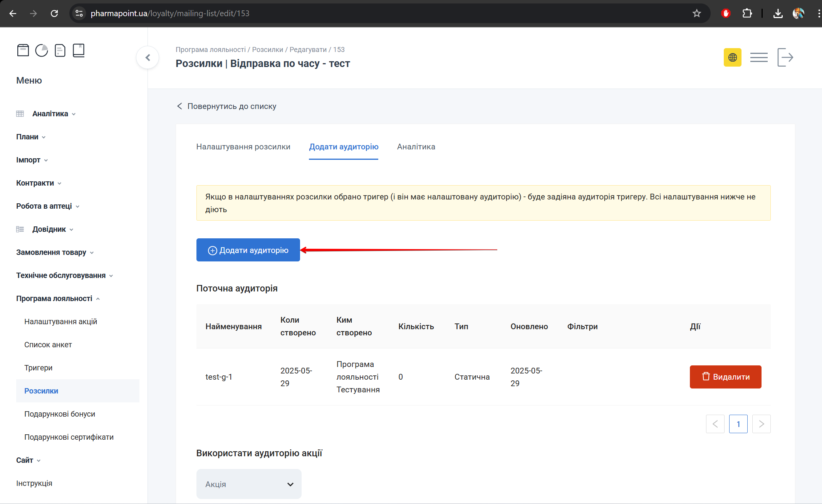Open the hamburger menu icon in header

tap(758, 58)
